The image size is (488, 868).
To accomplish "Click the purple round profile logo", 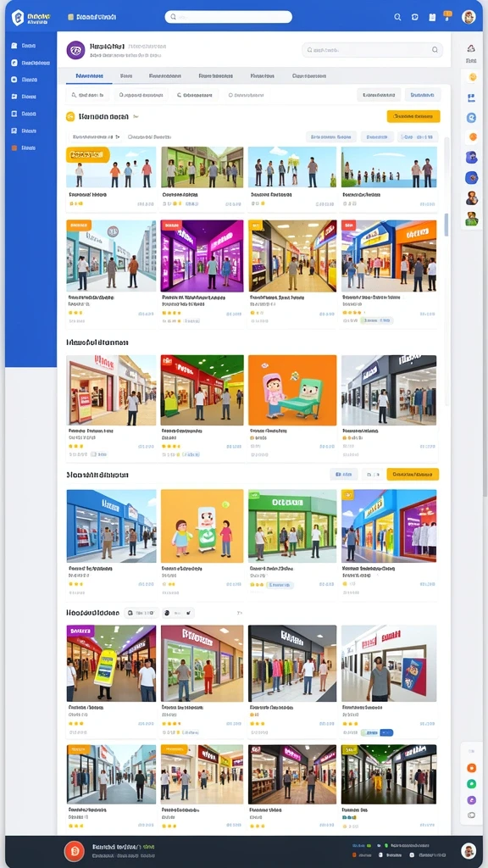I will [x=75, y=50].
